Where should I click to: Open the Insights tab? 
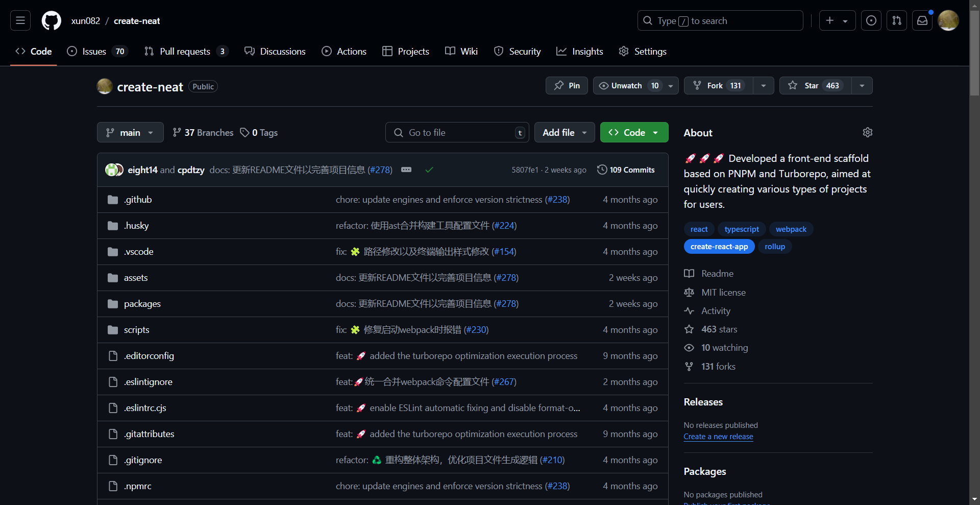(580, 51)
